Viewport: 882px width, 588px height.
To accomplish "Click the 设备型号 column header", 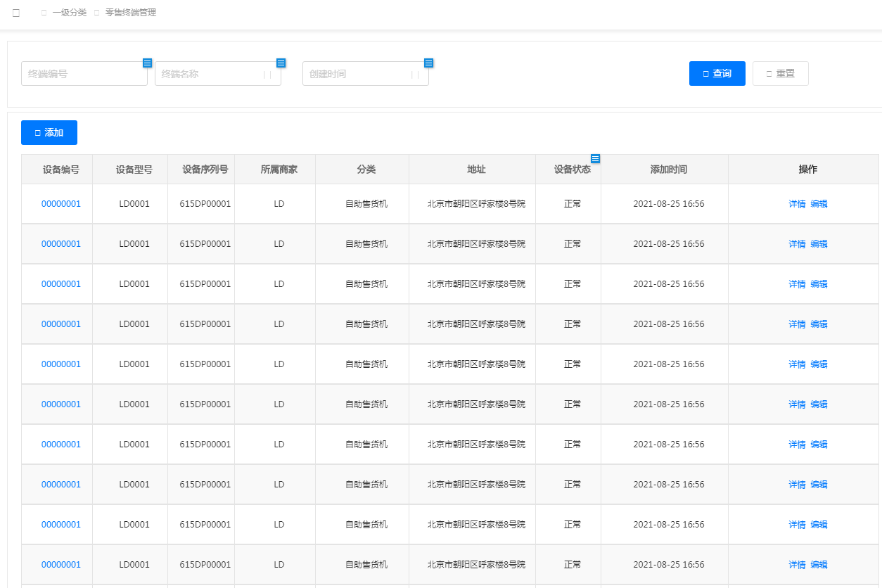I will [134, 170].
